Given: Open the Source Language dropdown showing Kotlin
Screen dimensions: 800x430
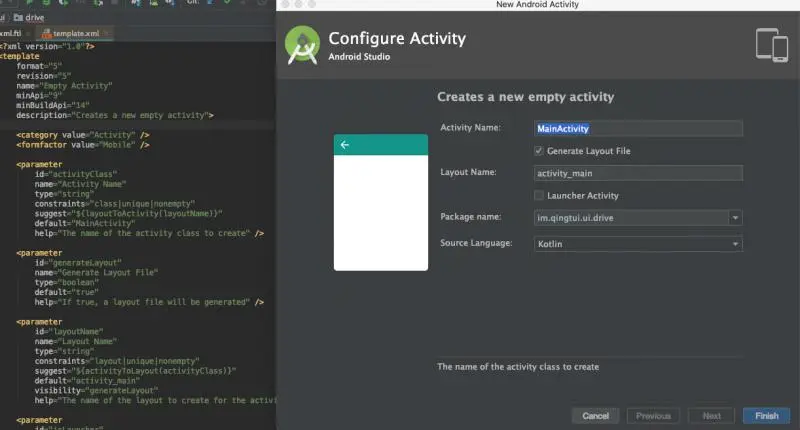Looking at the screenshot, I should tap(638, 244).
